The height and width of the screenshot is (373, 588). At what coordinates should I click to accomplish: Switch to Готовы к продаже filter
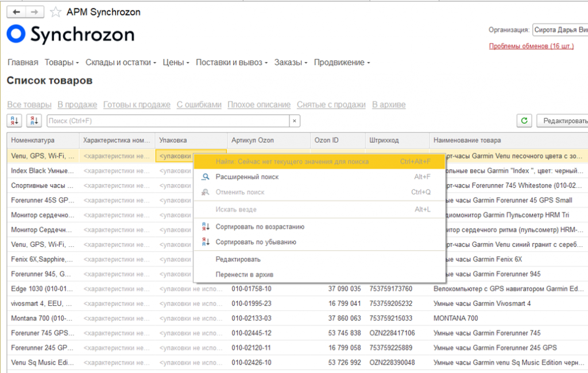pyautogui.click(x=137, y=104)
